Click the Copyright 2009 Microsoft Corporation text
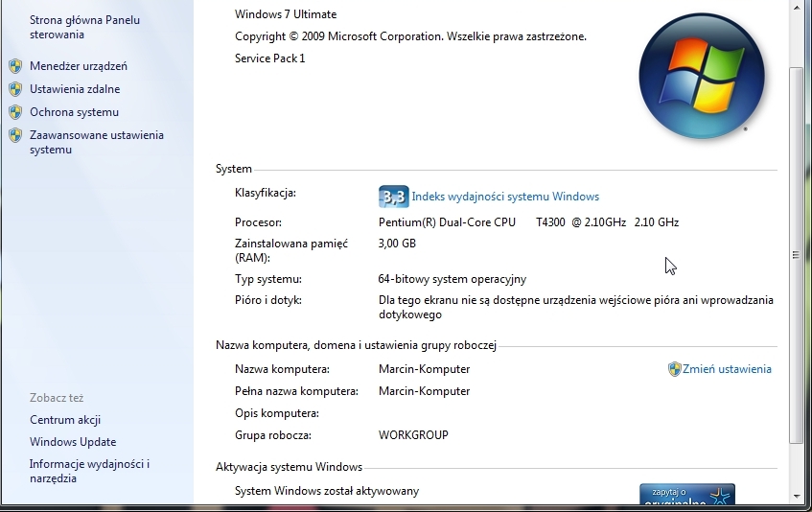The image size is (812, 512). point(410,36)
